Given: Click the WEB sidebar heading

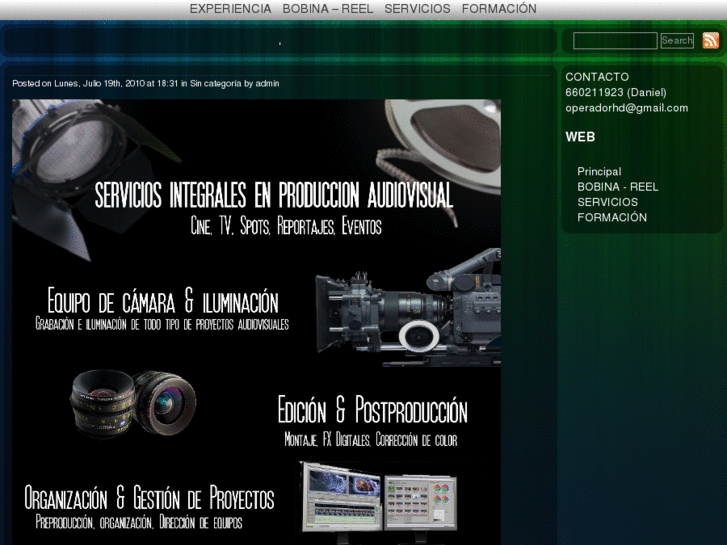Looking at the screenshot, I should (580, 137).
